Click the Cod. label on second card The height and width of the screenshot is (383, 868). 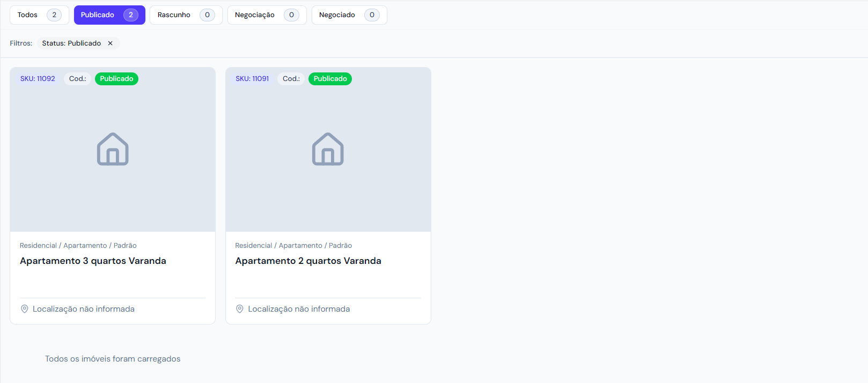(x=291, y=79)
